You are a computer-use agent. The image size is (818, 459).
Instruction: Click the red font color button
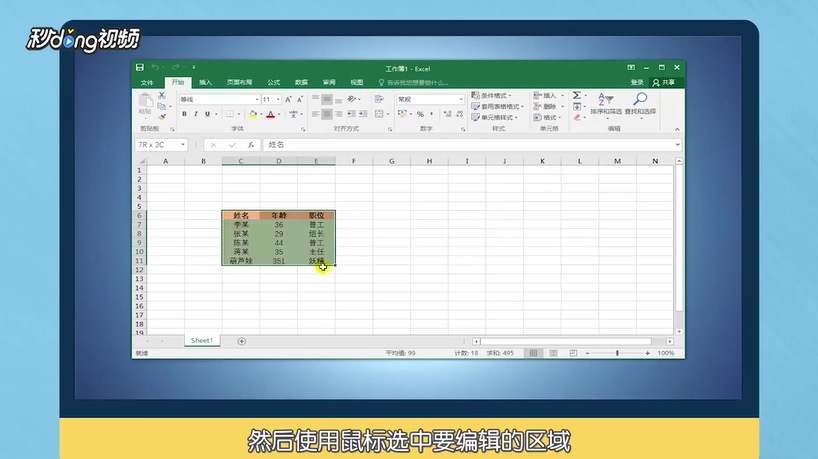[271, 114]
